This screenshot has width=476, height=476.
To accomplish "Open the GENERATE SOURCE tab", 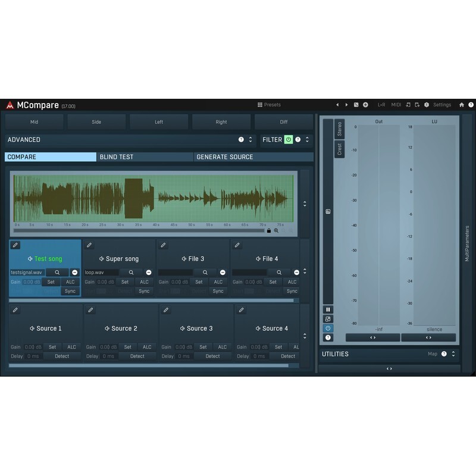I will click(x=253, y=157).
